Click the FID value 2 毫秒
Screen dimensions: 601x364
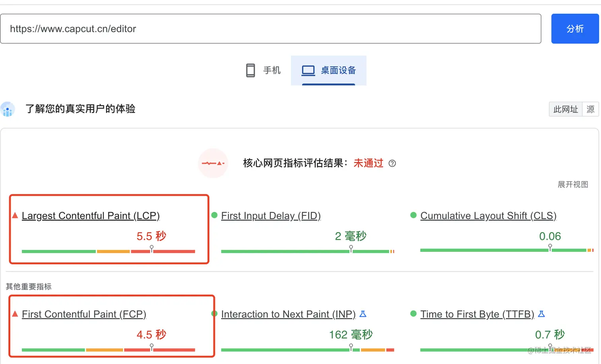pyautogui.click(x=351, y=236)
